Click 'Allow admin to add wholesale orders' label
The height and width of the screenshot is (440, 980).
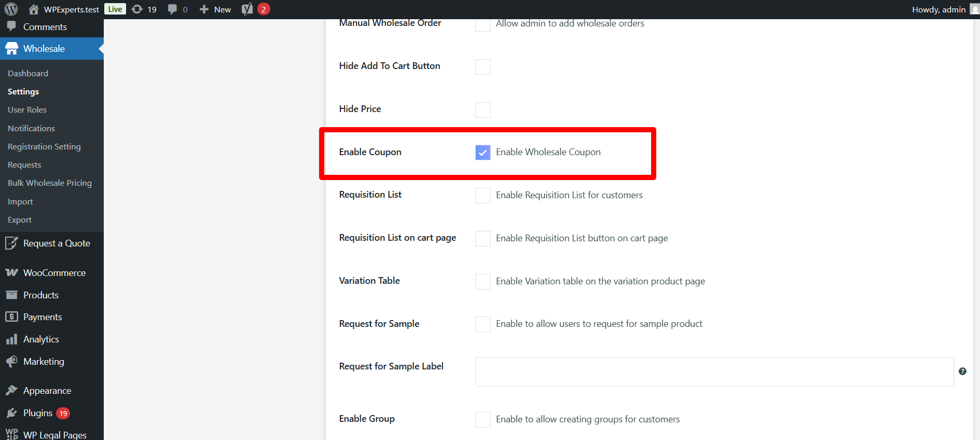point(570,23)
